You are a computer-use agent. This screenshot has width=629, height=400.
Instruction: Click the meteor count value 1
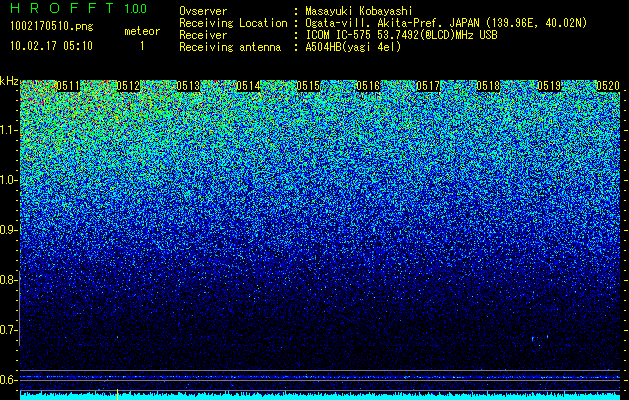(x=142, y=46)
